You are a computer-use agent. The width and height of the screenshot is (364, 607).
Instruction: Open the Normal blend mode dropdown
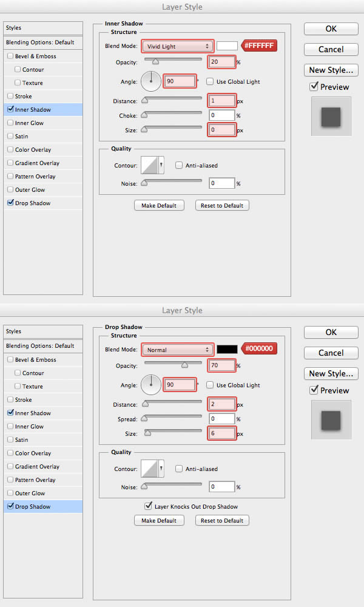178,350
